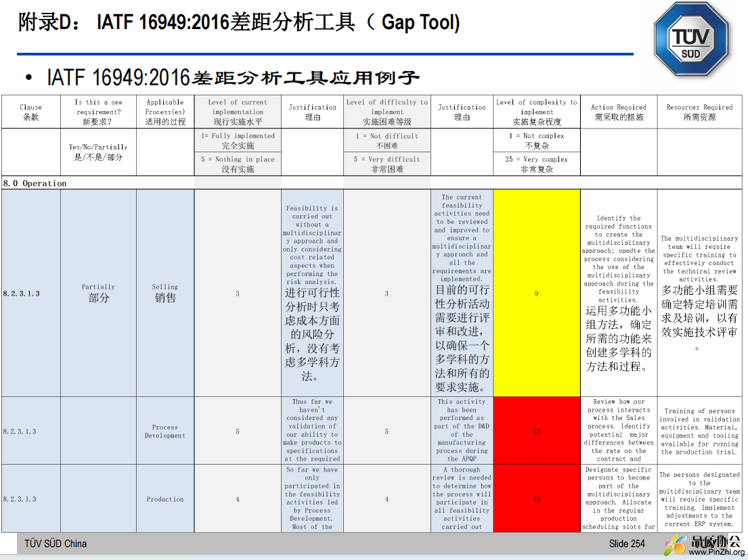The height and width of the screenshot is (560, 748).
Task: Click 'Training of persons involved in validation' cell
Action: (699, 431)
